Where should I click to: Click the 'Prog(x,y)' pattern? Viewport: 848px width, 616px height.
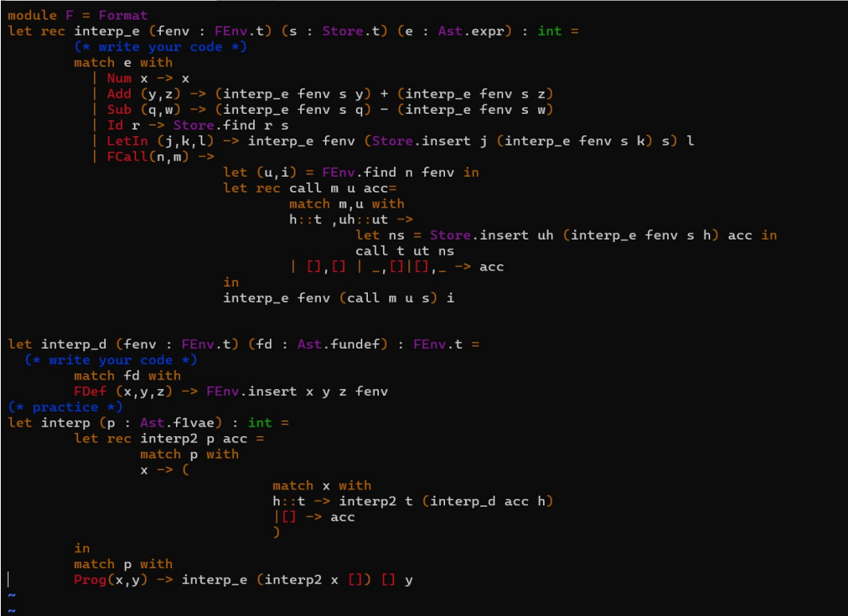tap(111, 580)
